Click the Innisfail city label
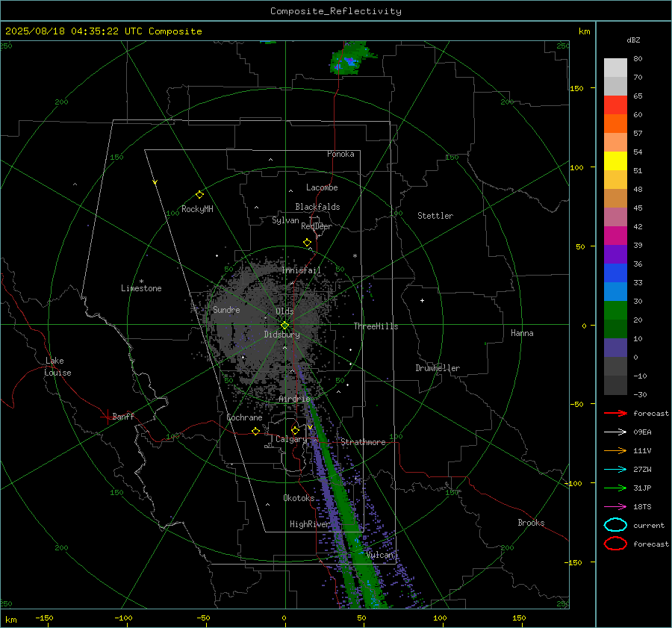Viewport: 672px width, 628px height. click(301, 270)
